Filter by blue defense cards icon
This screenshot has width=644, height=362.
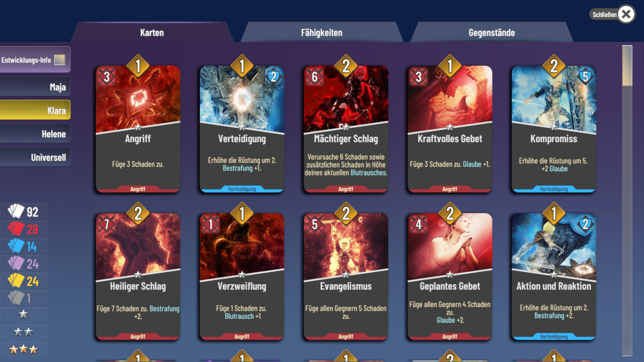[17, 246]
